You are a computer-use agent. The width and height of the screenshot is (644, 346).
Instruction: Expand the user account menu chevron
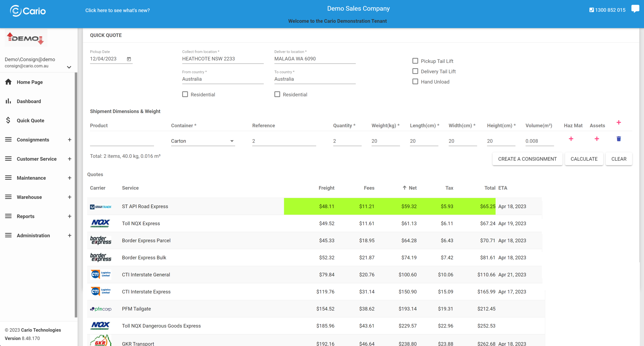pyautogui.click(x=69, y=67)
